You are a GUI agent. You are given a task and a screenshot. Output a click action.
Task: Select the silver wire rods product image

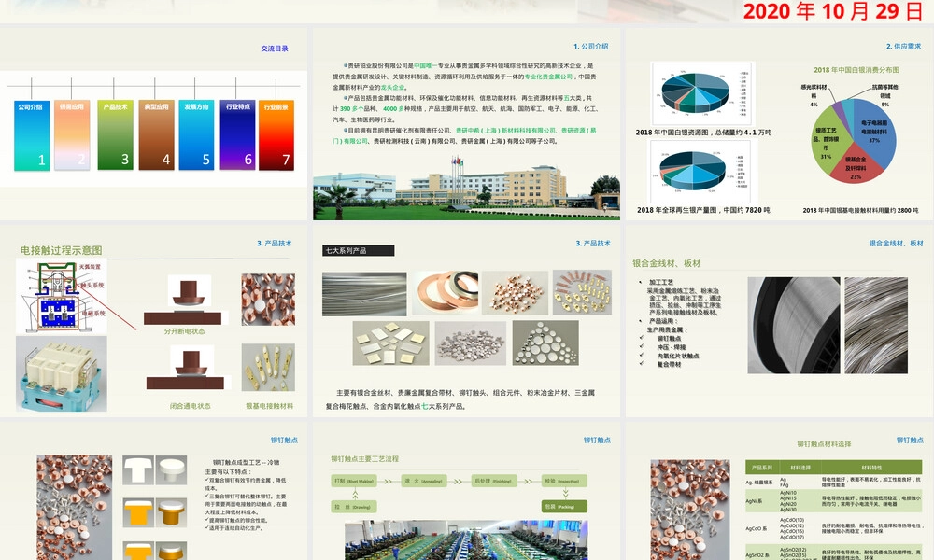pos(364,294)
